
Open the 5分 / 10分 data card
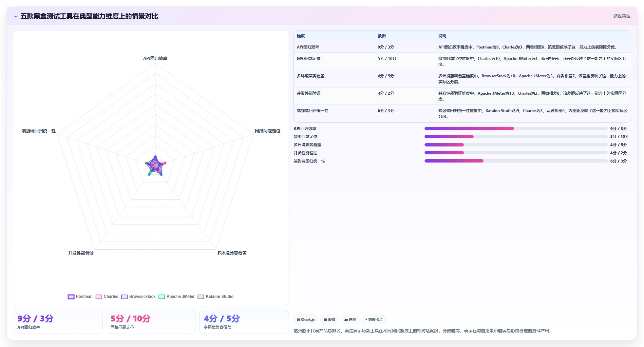[151, 322]
